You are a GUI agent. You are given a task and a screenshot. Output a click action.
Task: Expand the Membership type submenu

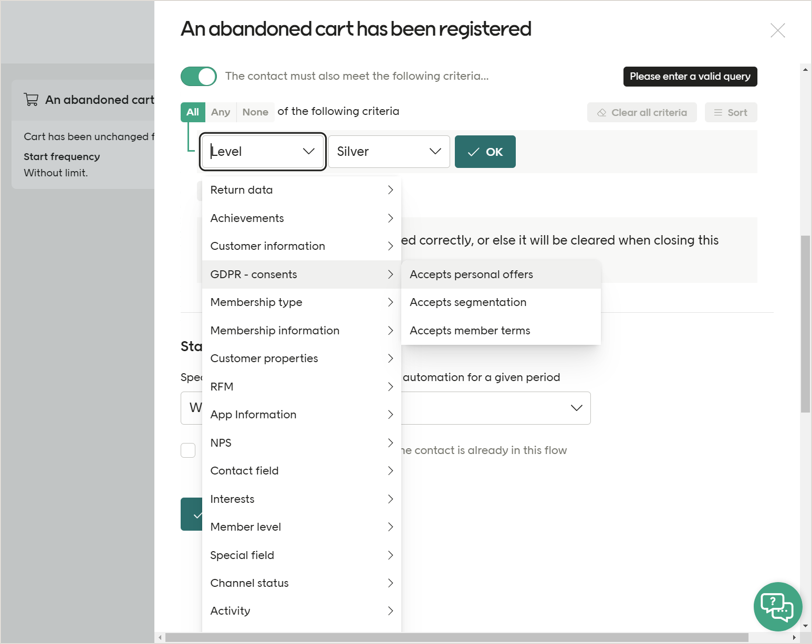coord(301,302)
